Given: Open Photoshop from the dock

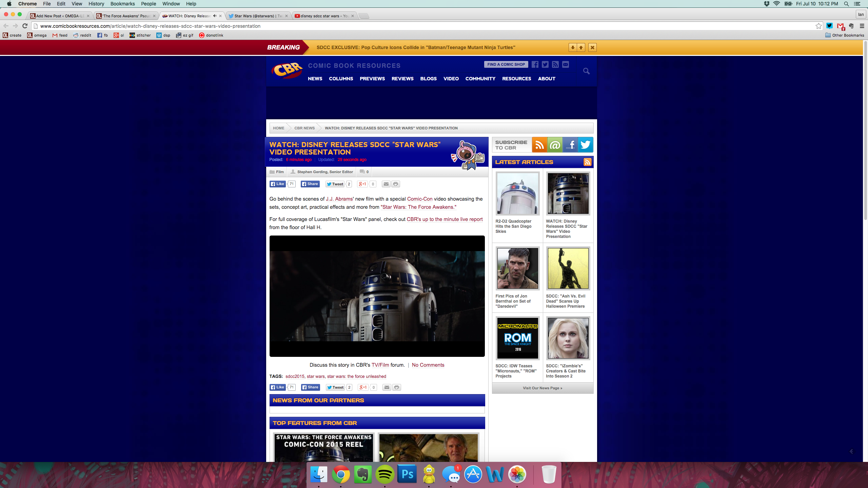Looking at the screenshot, I should point(407,474).
